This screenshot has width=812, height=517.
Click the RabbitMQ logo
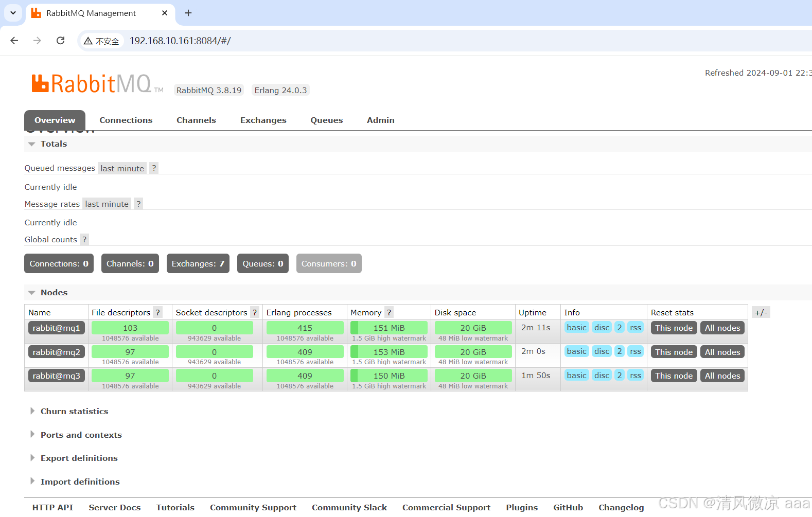click(x=97, y=84)
